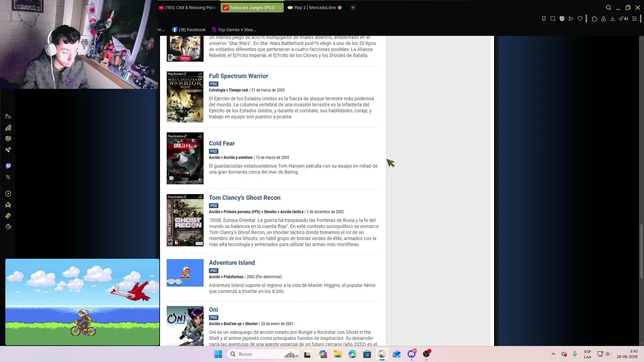Click the PS2 badge under Cold Fear

[214, 151]
